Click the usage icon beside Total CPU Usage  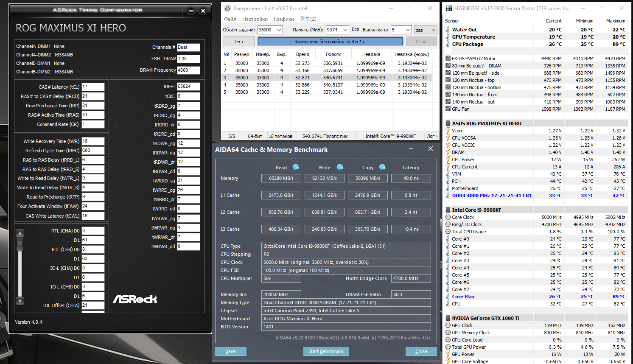448,232
